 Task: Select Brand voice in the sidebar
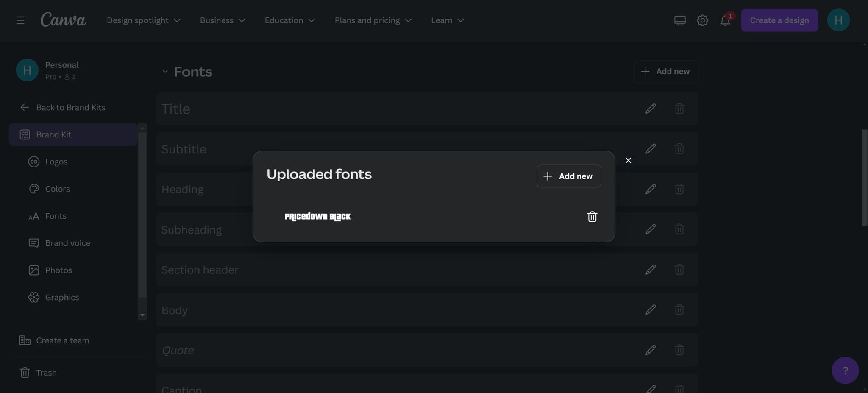[68, 243]
